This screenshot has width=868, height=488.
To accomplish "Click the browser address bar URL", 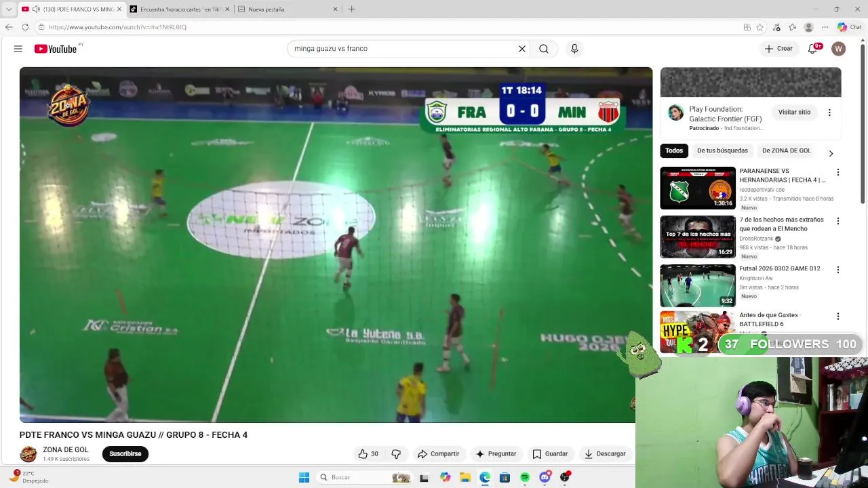I will click(x=117, y=27).
